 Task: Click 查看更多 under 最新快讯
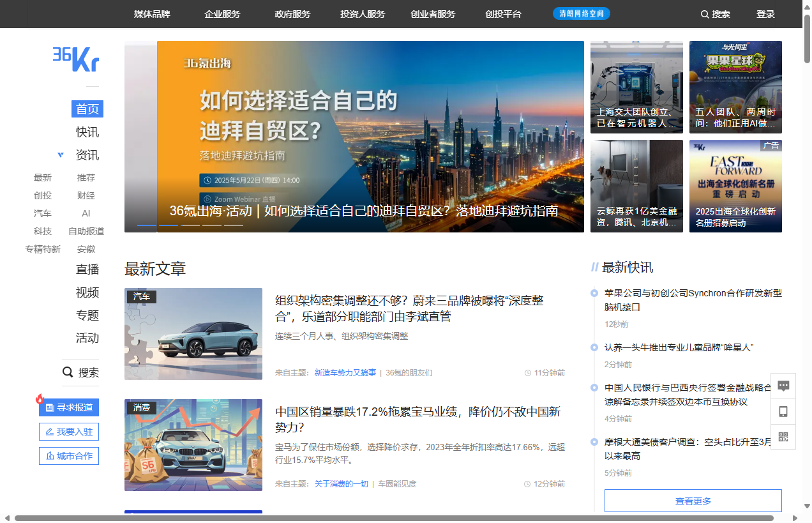tap(693, 501)
